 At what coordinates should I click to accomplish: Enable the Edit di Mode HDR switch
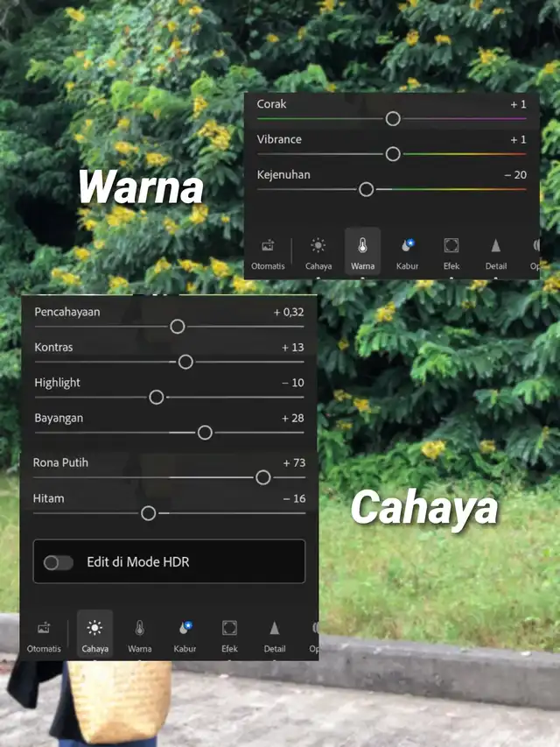[59, 562]
